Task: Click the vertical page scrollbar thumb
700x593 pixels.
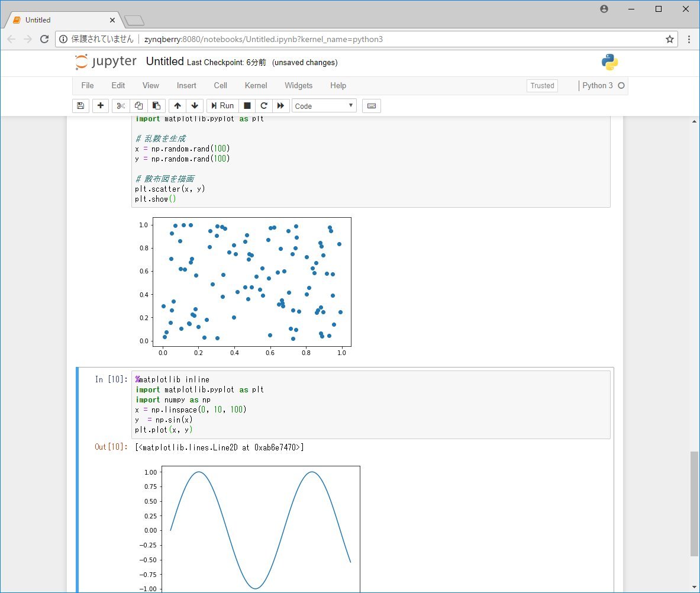Action: tap(694, 503)
